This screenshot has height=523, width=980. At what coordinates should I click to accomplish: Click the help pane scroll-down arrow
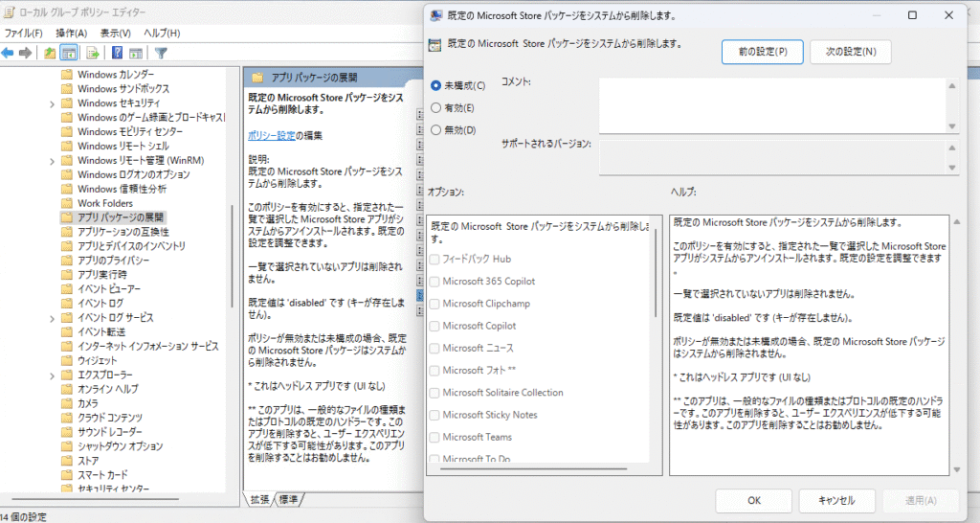[956, 469]
